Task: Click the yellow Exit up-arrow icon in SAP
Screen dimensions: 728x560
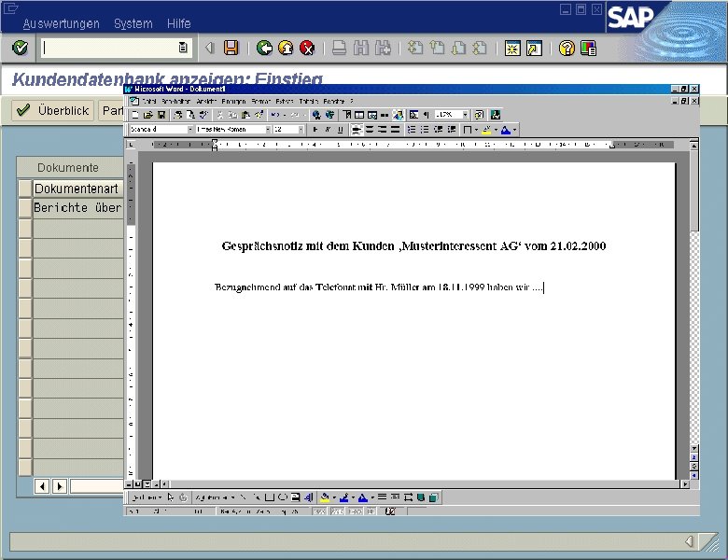Action: point(286,48)
